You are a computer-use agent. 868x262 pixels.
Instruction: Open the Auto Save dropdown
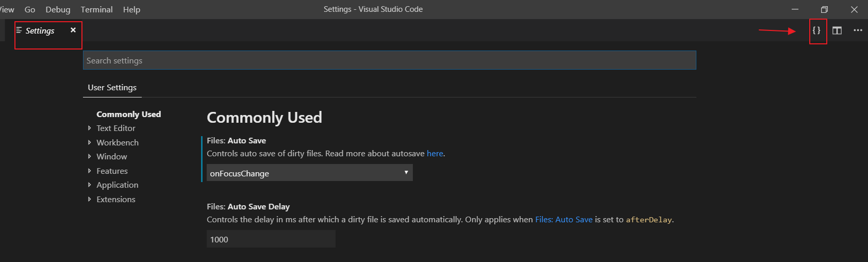click(309, 173)
